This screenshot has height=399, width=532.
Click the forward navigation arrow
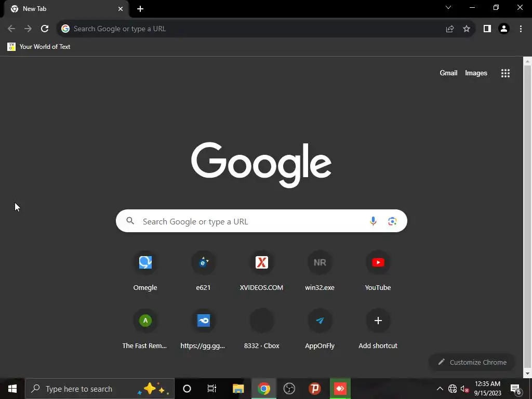[x=28, y=29]
